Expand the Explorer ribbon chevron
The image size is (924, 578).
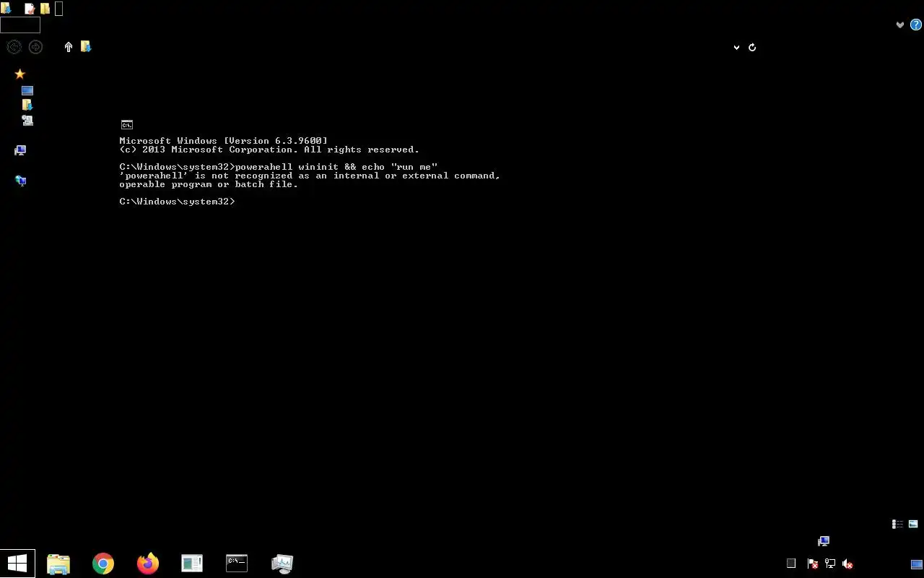(x=900, y=25)
